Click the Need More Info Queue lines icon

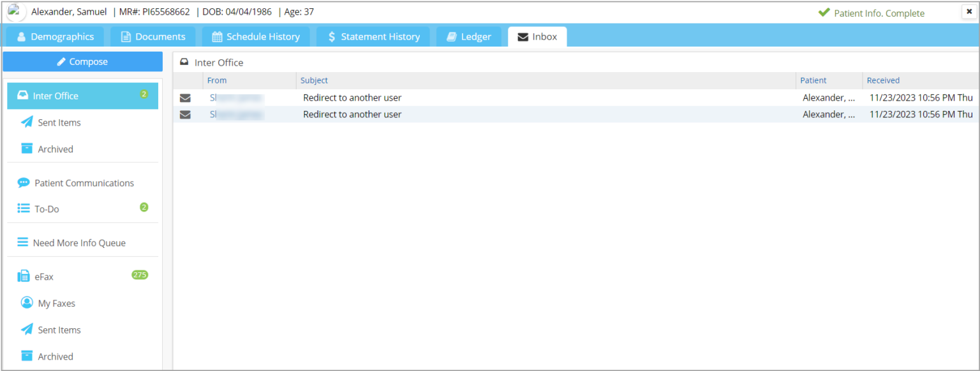coord(24,242)
